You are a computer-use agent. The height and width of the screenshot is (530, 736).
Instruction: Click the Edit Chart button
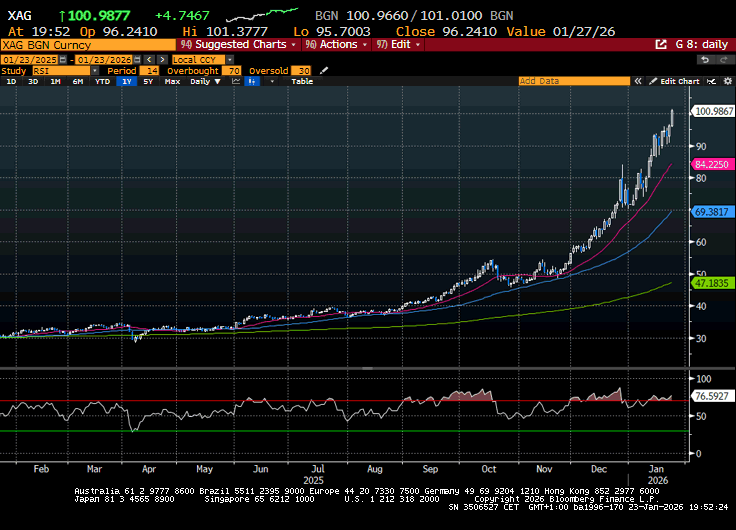[x=674, y=81]
